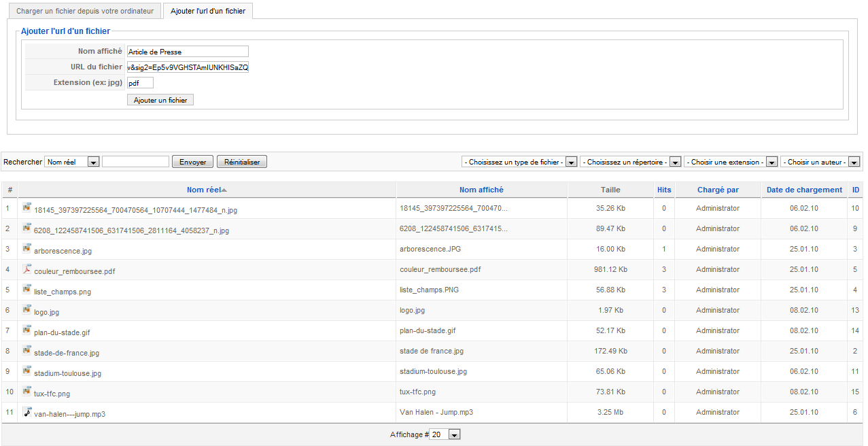Open the 'Choisissez un type de fichier' dropdown

[519, 162]
